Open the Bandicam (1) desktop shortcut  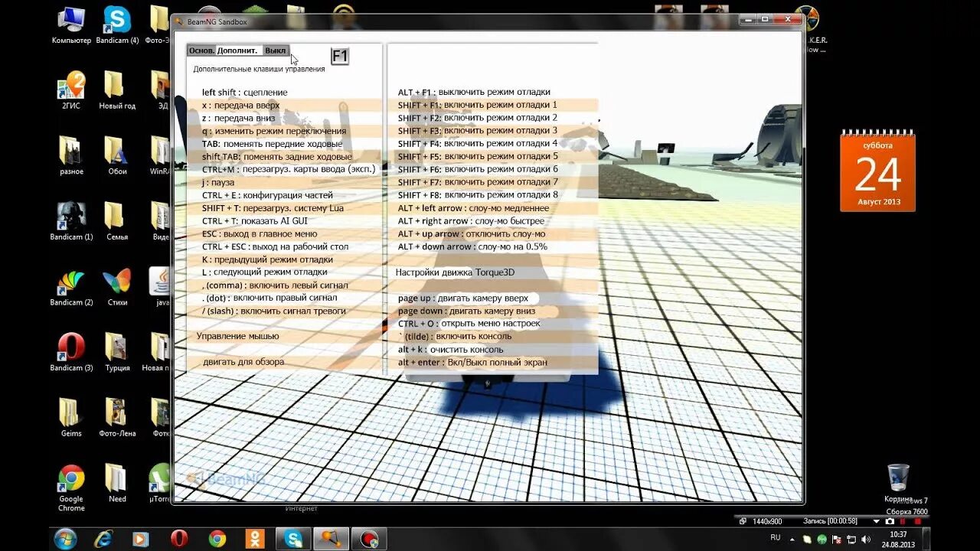[x=71, y=222]
